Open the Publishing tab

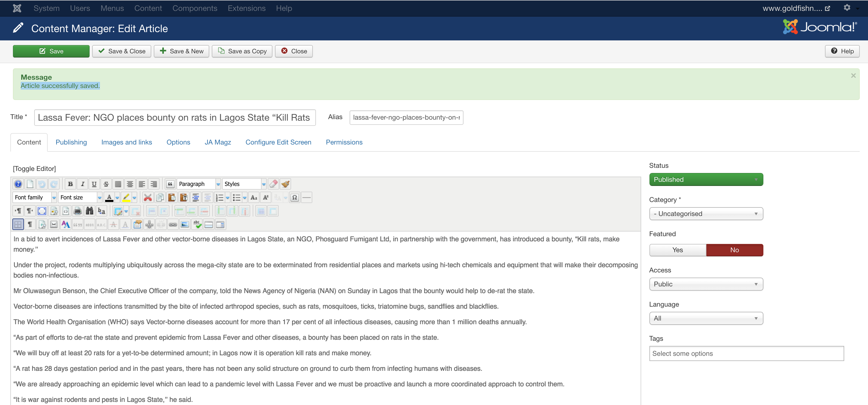(71, 142)
